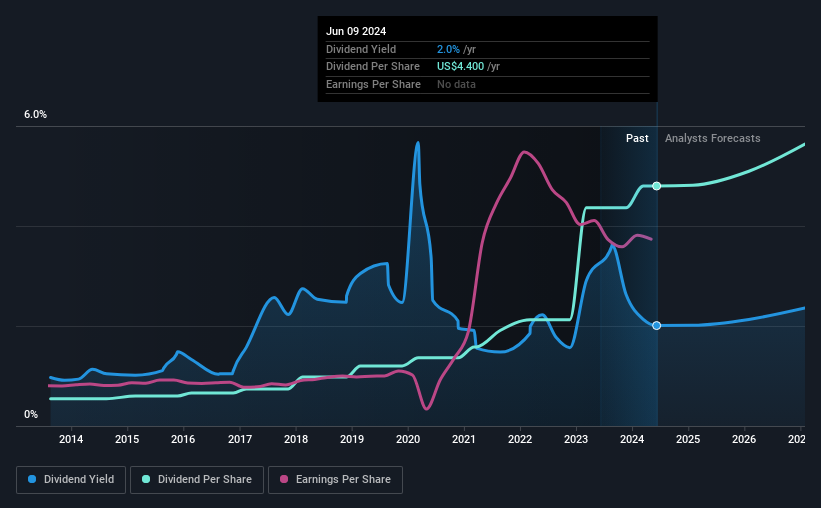Screen dimensions: 821x508
Task: Select the Dividend Yield data point marker
Action: pyautogui.click(x=657, y=326)
